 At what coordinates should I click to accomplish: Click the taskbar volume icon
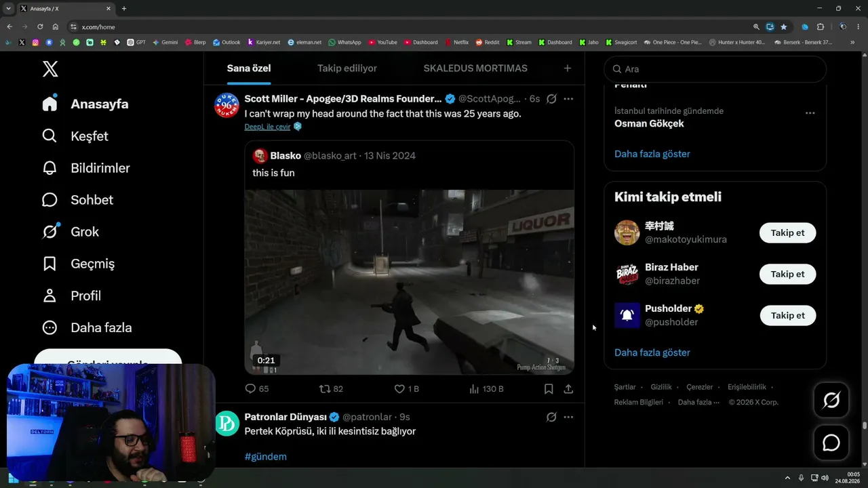[825, 478]
